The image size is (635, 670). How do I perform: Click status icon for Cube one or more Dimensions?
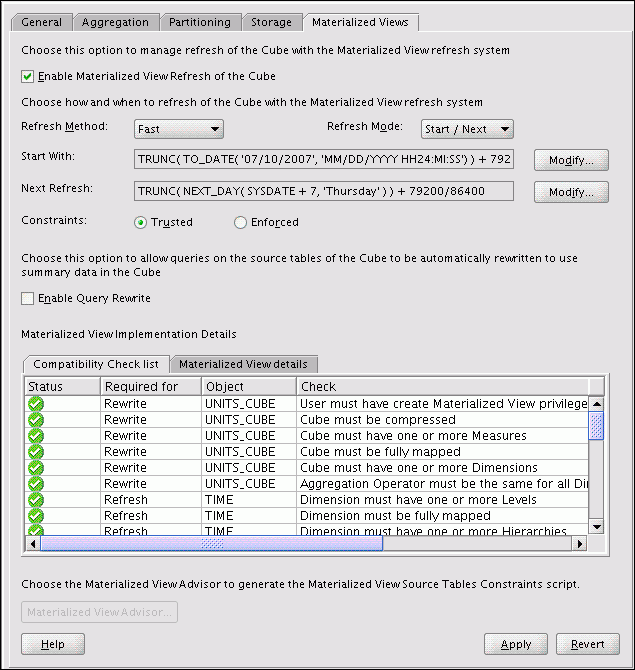(x=36, y=468)
